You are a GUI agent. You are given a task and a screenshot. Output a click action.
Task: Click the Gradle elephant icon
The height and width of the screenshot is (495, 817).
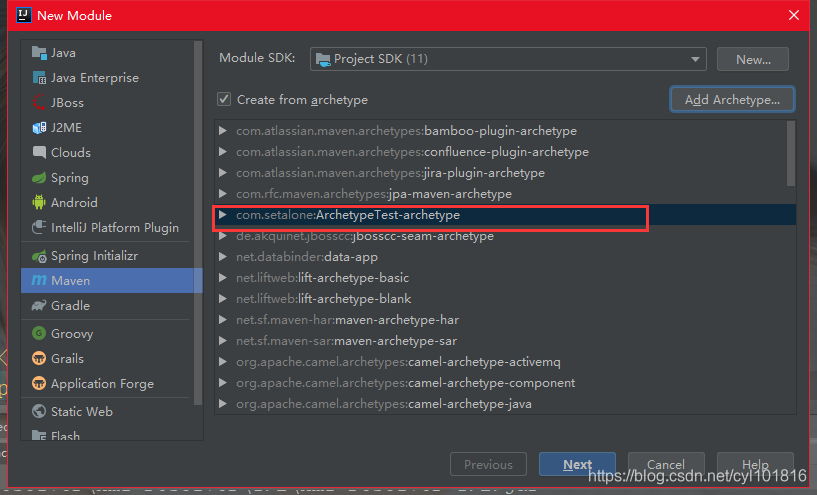(39, 305)
